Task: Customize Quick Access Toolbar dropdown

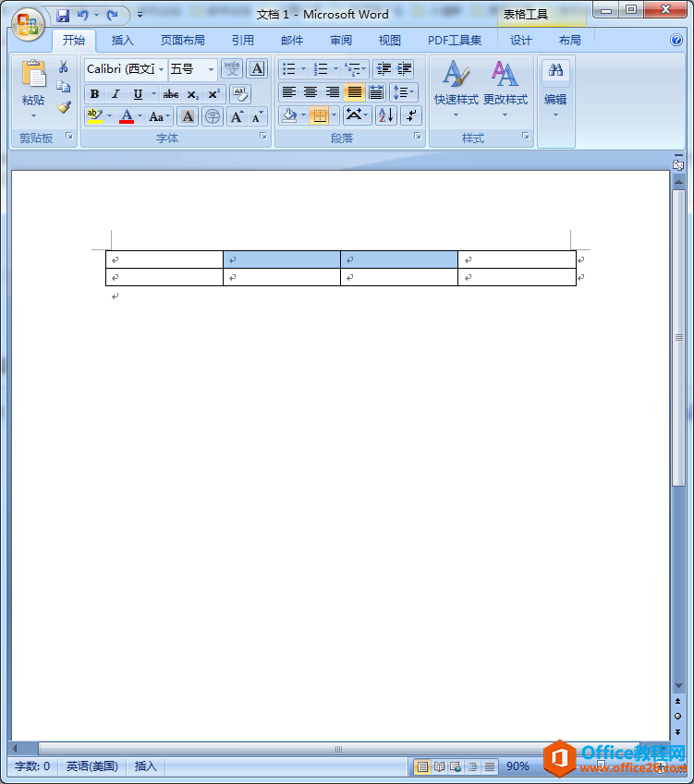Action: click(140, 16)
